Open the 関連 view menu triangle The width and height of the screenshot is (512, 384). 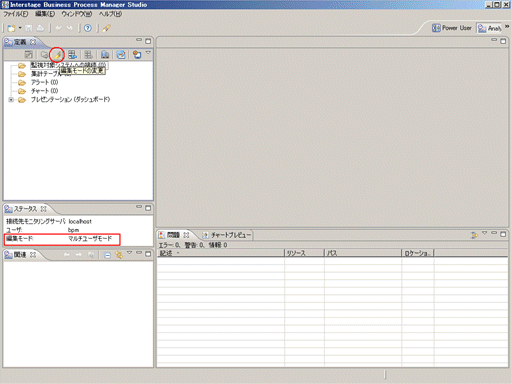tap(130, 253)
